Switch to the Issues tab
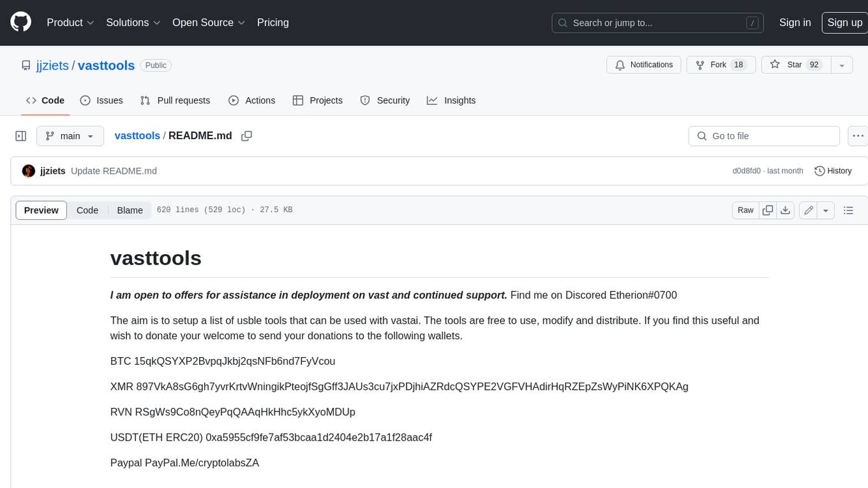 point(101,100)
